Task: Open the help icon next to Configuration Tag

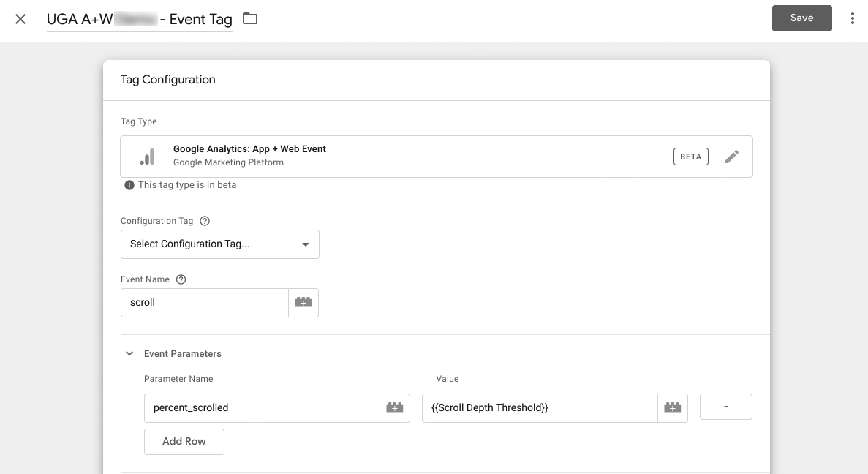Action: coord(205,221)
